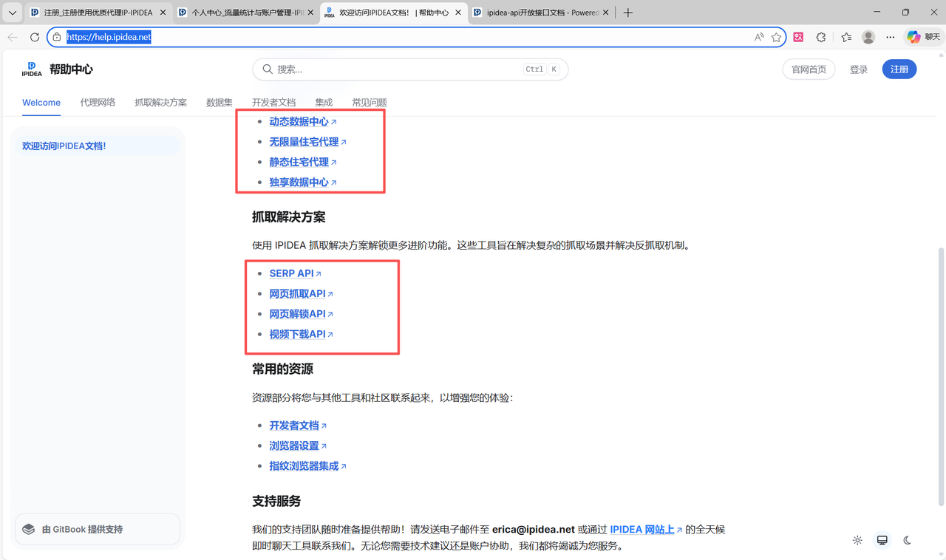The width and height of the screenshot is (946, 560).
Task: Click the browser refresh icon
Action: (x=35, y=37)
